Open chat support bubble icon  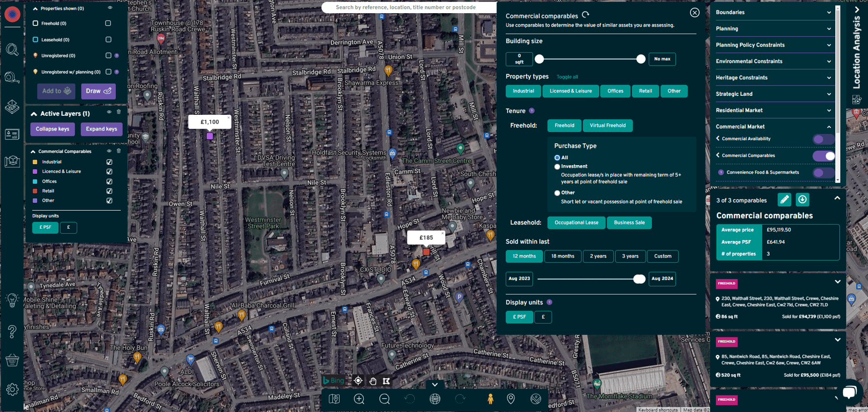(x=850, y=391)
